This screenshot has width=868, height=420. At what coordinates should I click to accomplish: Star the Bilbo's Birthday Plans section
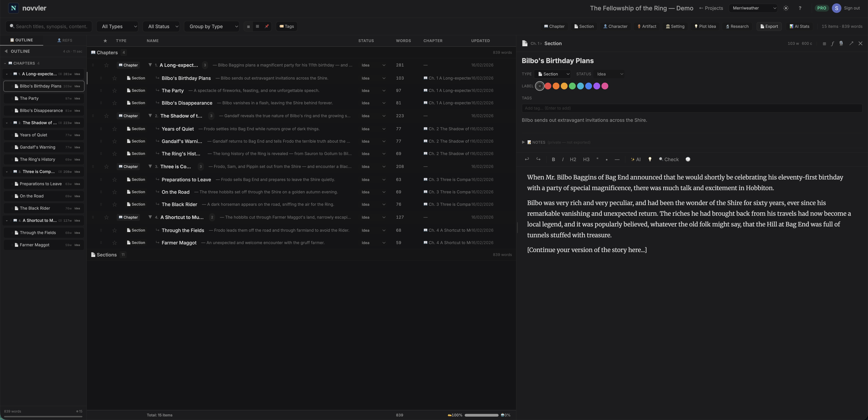point(115,78)
